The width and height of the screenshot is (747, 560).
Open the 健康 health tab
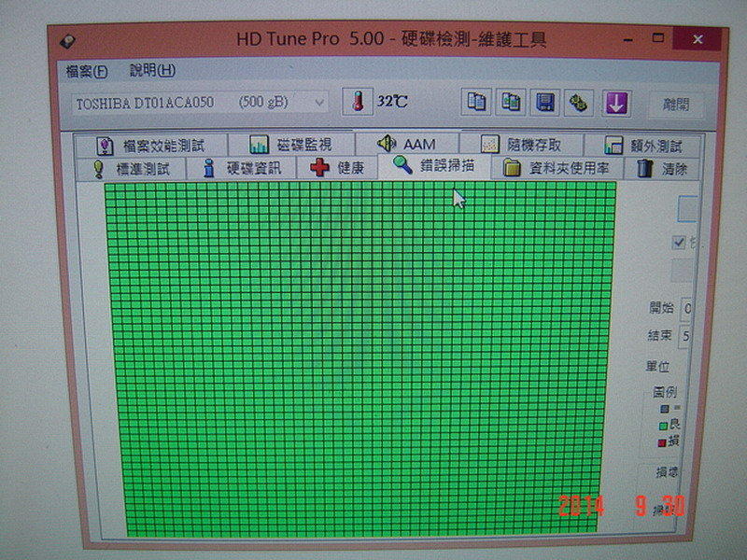[x=337, y=168]
